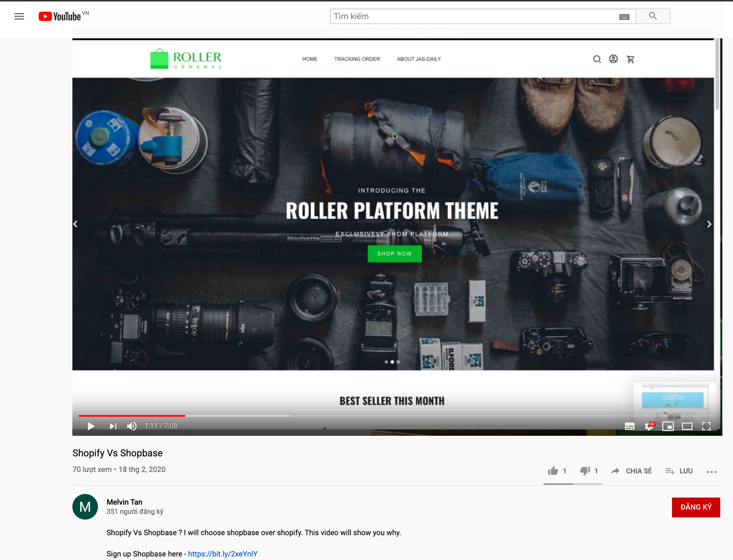Click the video title Shopify Vs Shopbase
The width and height of the screenshot is (733, 560).
tap(117, 453)
